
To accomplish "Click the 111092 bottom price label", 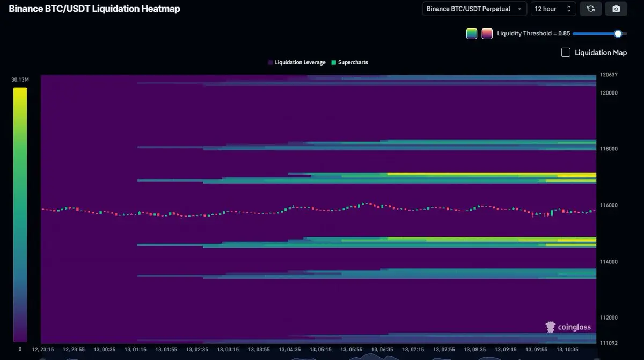I will click(609, 343).
